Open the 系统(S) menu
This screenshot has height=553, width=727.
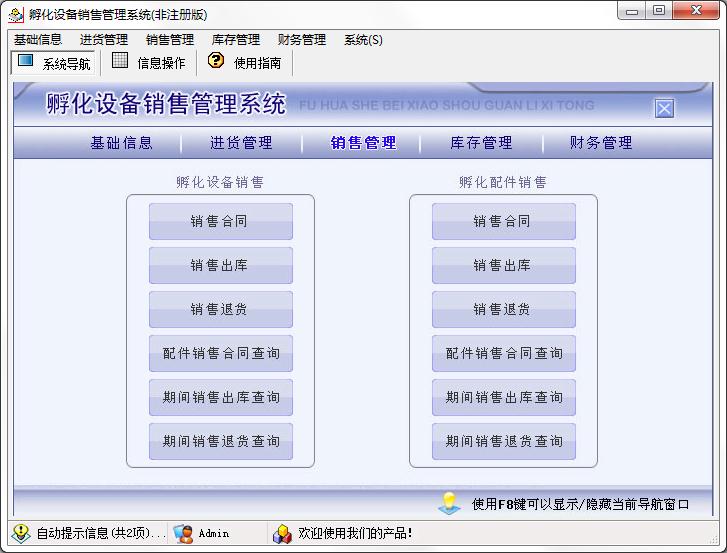click(363, 40)
